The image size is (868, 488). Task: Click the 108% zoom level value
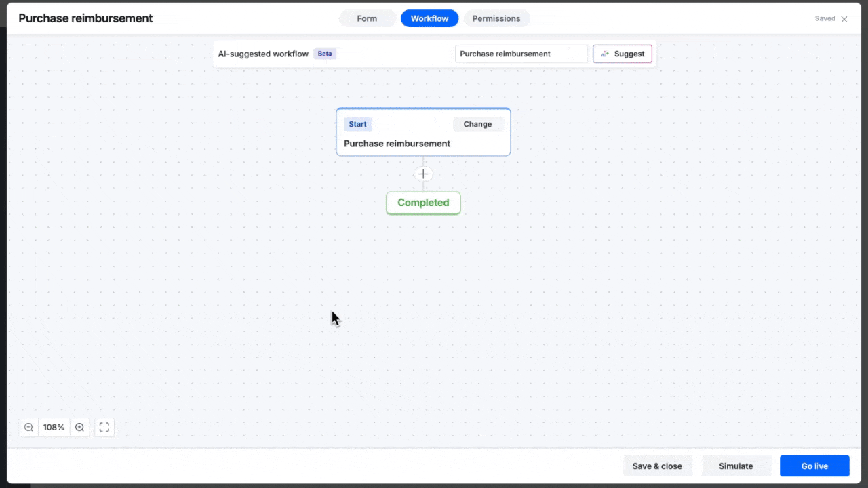pos(54,428)
